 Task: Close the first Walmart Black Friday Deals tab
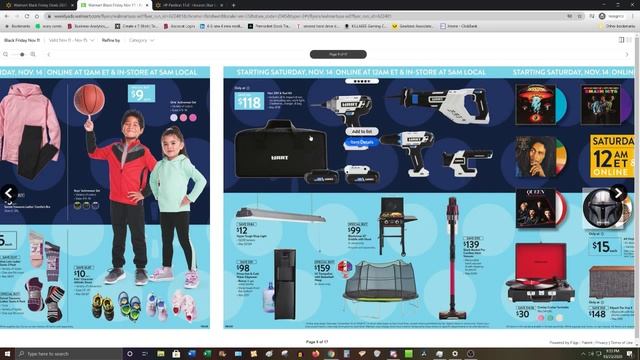coord(73,5)
